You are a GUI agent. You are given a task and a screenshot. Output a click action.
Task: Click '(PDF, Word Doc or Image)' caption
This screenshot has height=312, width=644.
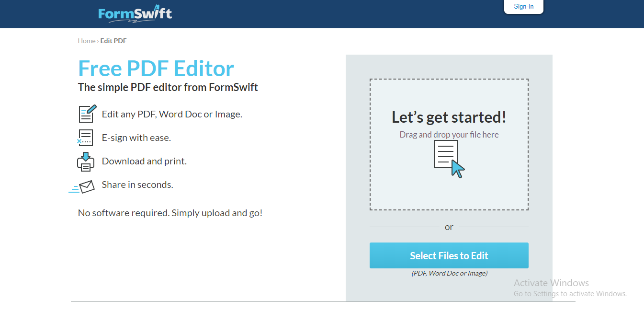tap(449, 273)
